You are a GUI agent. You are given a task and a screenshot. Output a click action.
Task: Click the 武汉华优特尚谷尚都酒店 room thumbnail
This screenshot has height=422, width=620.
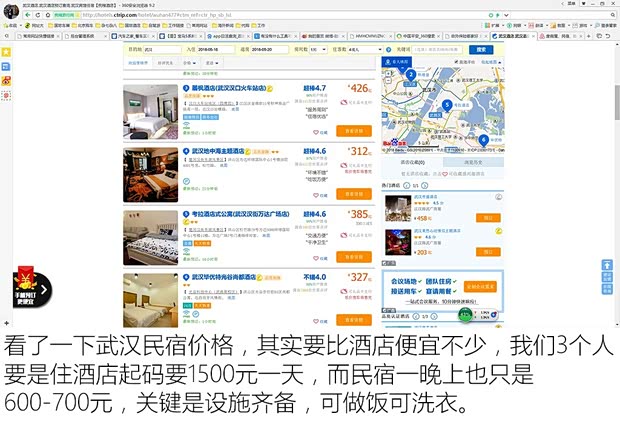[150, 298]
